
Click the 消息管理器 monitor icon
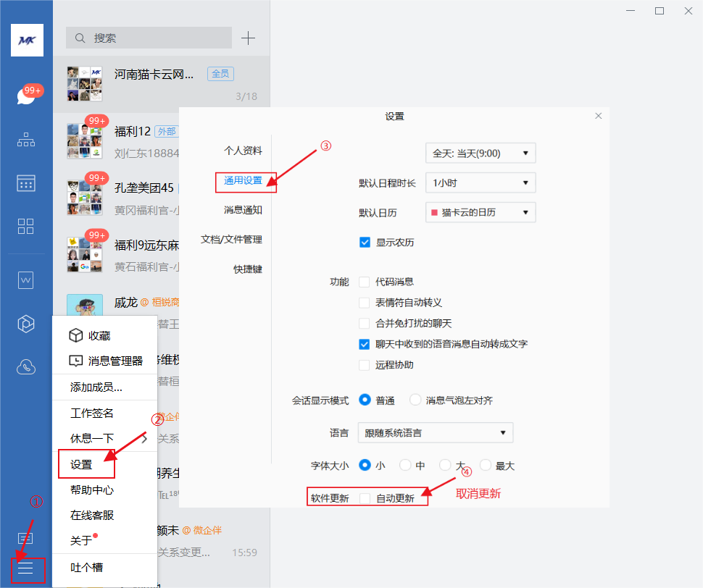(76, 361)
